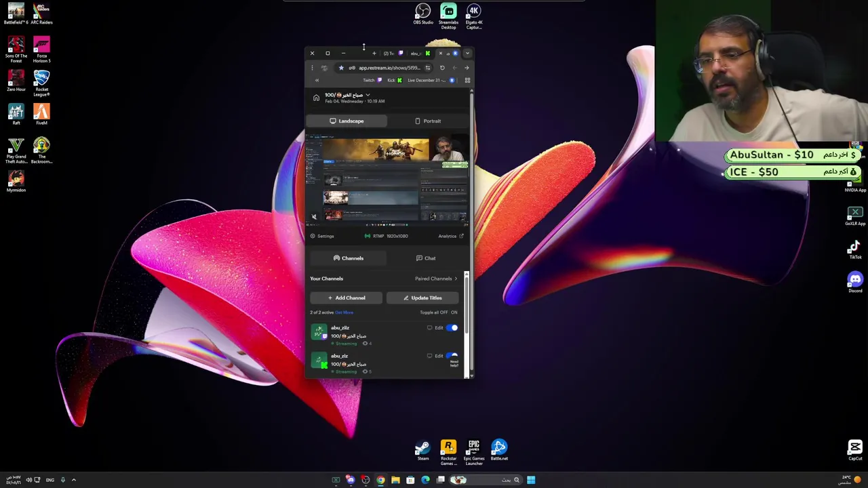Open Kick bookmark
The width and height of the screenshot is (868, 488).
pyautogui.click(x=395, y=80)
